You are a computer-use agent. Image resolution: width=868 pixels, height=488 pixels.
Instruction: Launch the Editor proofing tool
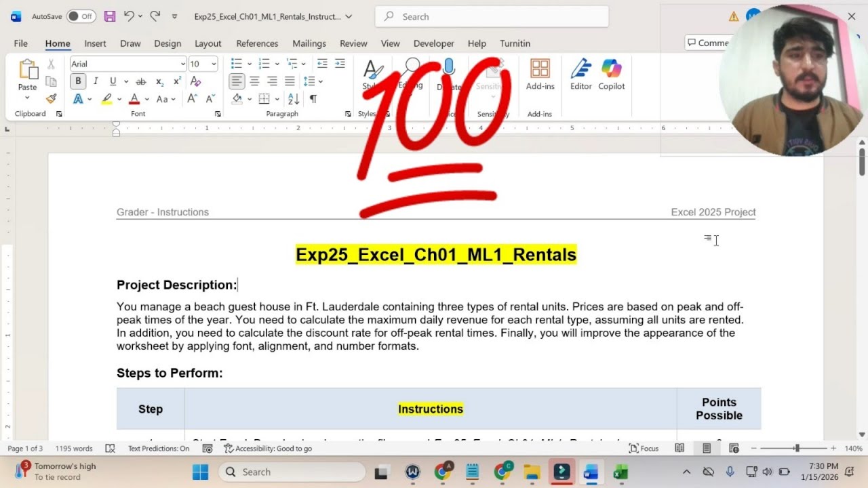pos(581,75)
